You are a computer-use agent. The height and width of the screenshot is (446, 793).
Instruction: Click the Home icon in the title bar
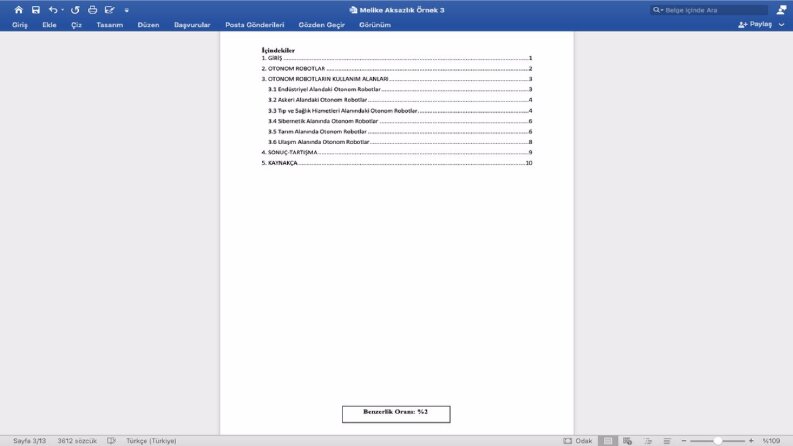(19, 10)
